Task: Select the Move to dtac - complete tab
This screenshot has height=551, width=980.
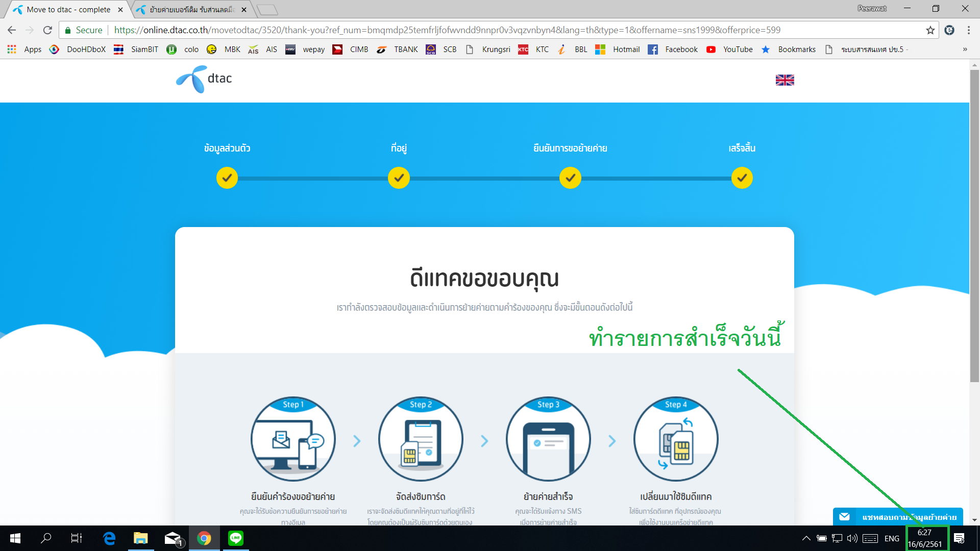Action: click(x=68, y=10)
